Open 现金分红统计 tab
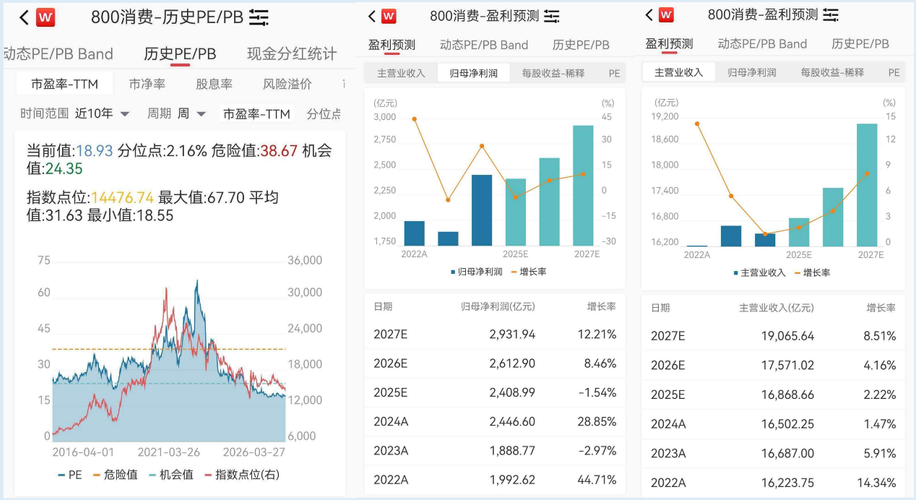The height and width of the screenshot is (500, 916). [x=292, y=54]
